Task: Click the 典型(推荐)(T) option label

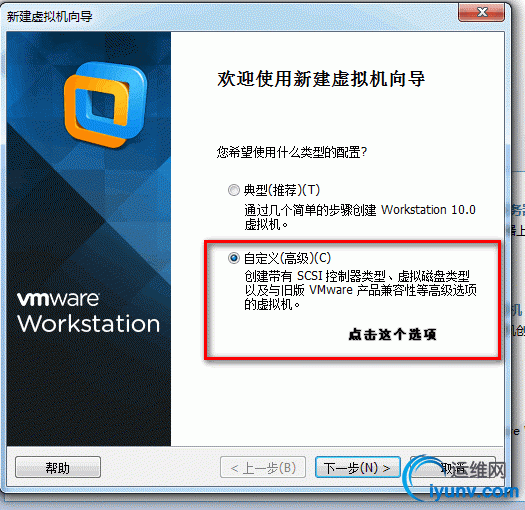Action: point(282,190)
